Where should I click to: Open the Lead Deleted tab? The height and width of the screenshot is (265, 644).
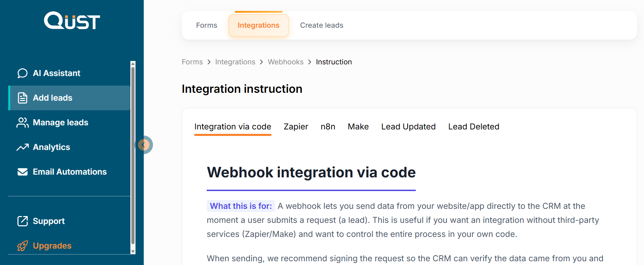tap(474, 127)
